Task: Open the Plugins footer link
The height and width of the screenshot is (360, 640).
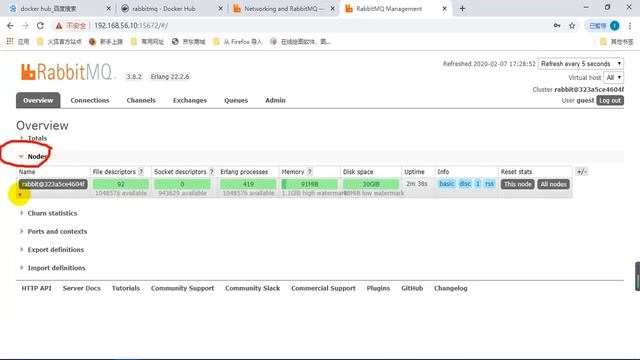Action: pyautogui.click(x=378, y=288)
